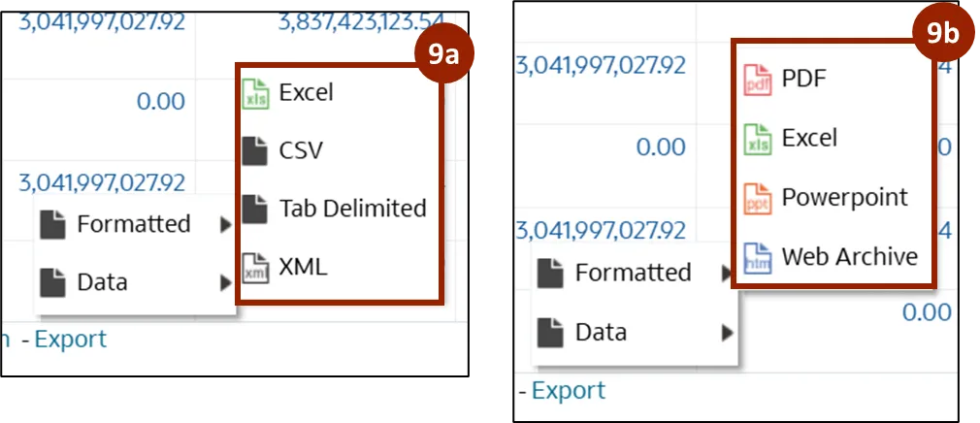The image size is (980, 423).
Task: Click the Powerpoint ppt icon
Action: point(758,198)
